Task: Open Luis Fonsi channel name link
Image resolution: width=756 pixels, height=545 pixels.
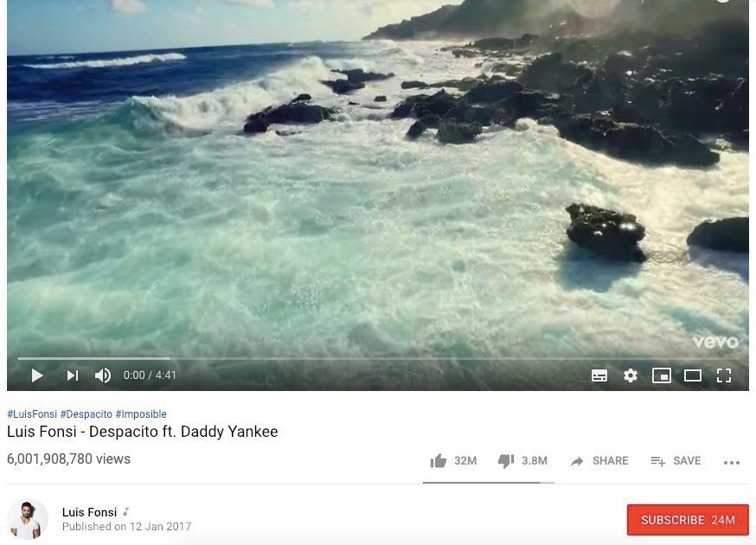Action: 89,512
